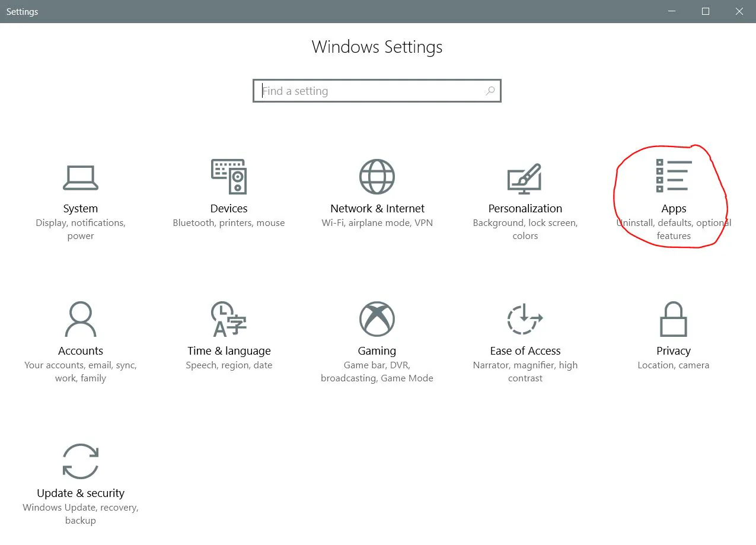Click the Time & language label
Image resolution: width=756 pixels, height=545 pixels.
(x=229, y=351)
